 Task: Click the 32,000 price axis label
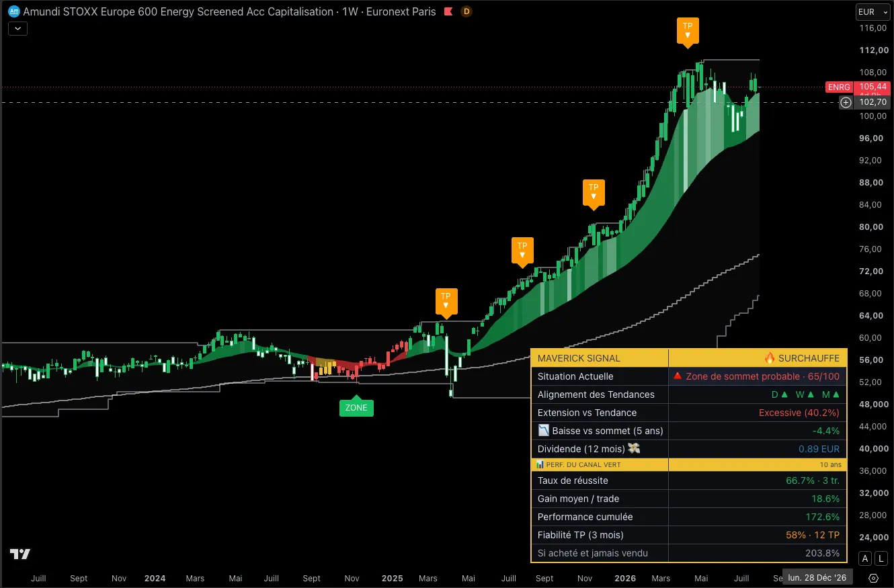pyautogui.click(x=873, y=493)
